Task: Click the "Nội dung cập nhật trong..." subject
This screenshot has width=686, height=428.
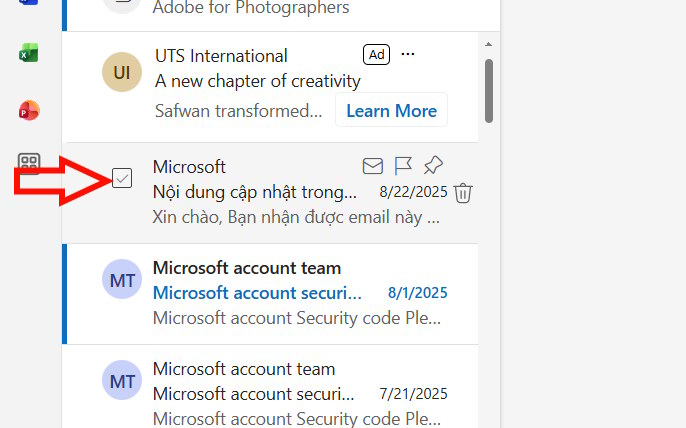Action: 255,193
